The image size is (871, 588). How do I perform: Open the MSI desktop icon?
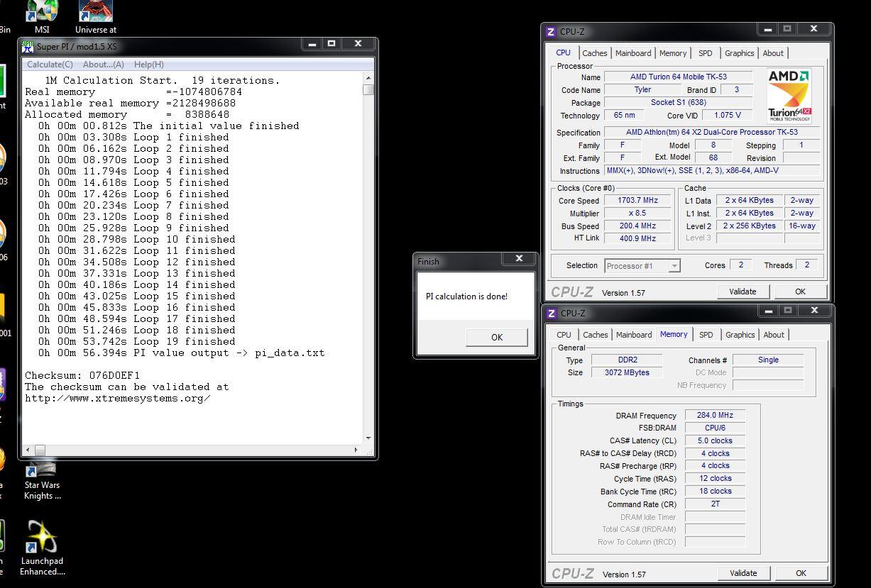(x=42, y=17)
